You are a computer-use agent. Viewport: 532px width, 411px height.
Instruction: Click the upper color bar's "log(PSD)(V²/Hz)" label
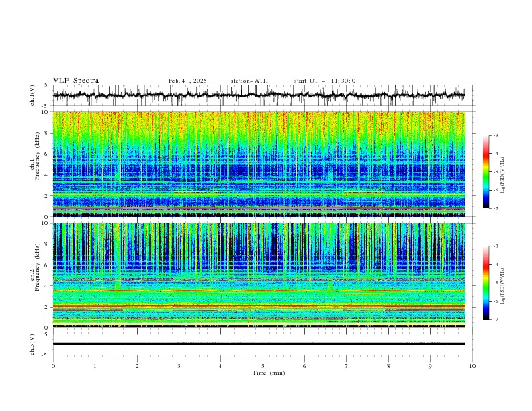pyautogui.click(x=503, y=175)
